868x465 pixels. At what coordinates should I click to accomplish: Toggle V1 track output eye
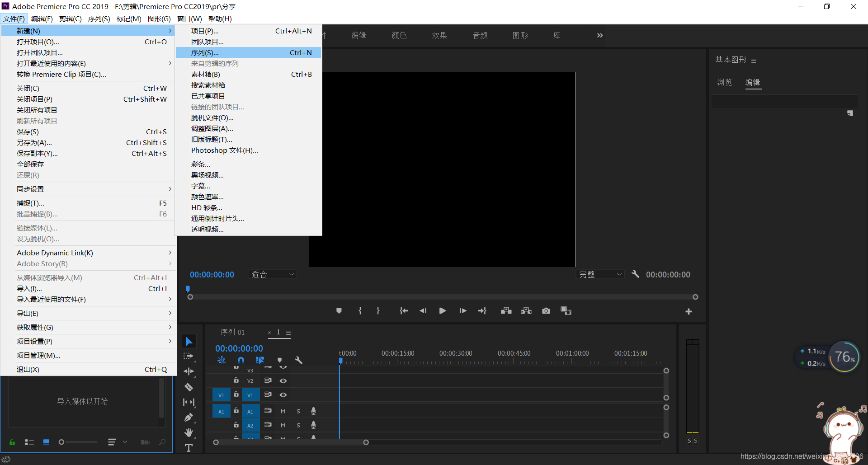(x=283, y=395)
